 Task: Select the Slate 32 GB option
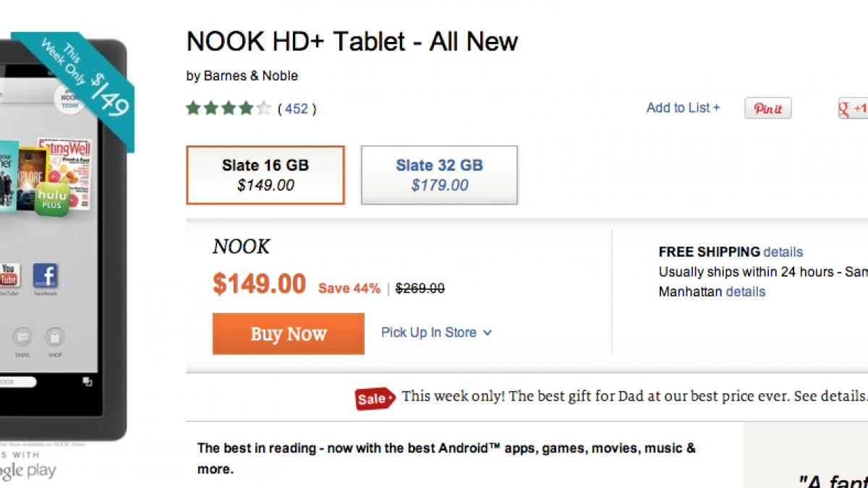pyautogui.click(x=439, y=175)
